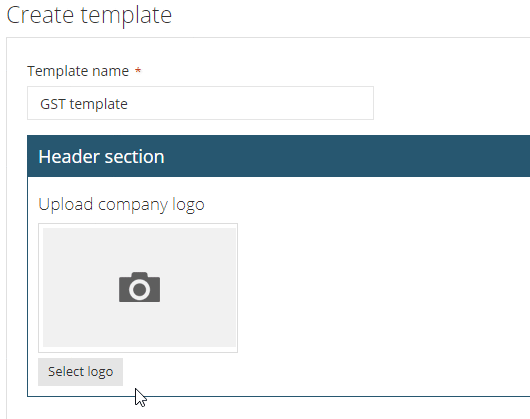Image resolution: width=530 pixels, height=419 pixels.
Task: Click the word logo in Select logo
Action: tap(98, 372)
